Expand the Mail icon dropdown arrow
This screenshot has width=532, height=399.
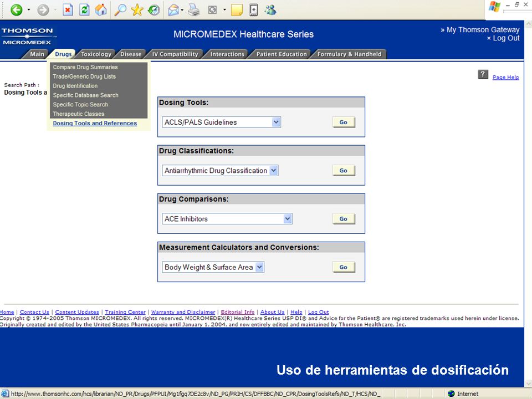coord(182,10)
